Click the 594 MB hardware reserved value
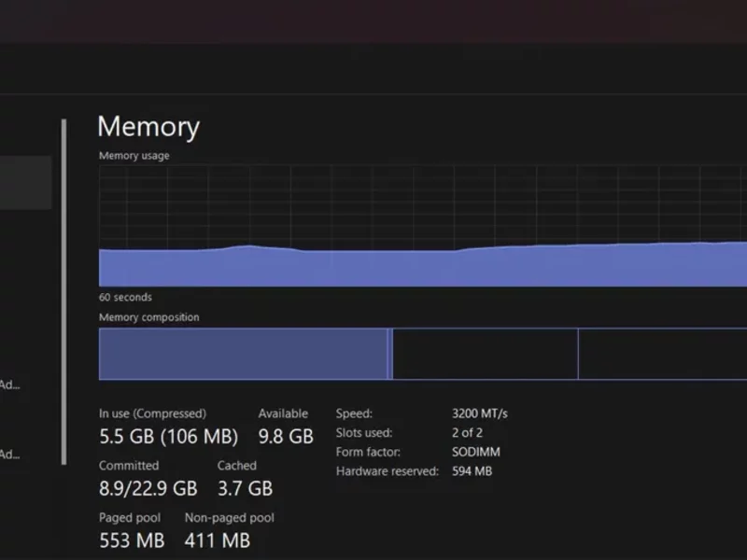Screen dimensions: 747x560 point(472,471)
